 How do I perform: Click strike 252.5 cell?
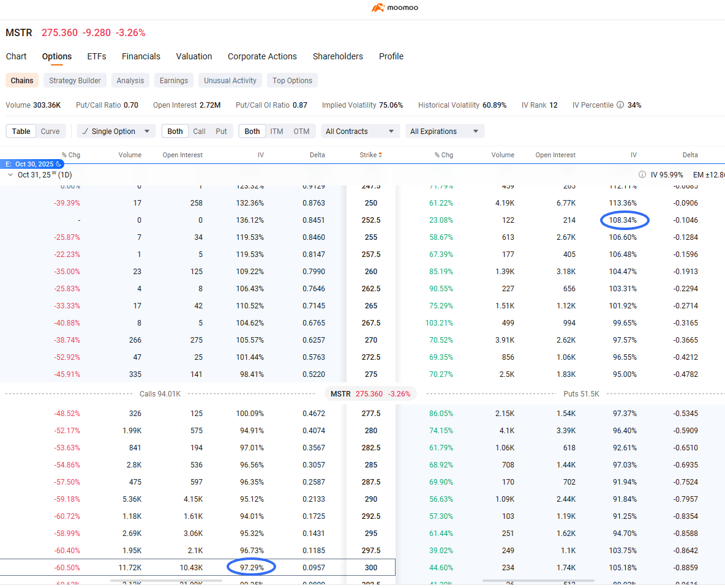[x=371, y=220]
